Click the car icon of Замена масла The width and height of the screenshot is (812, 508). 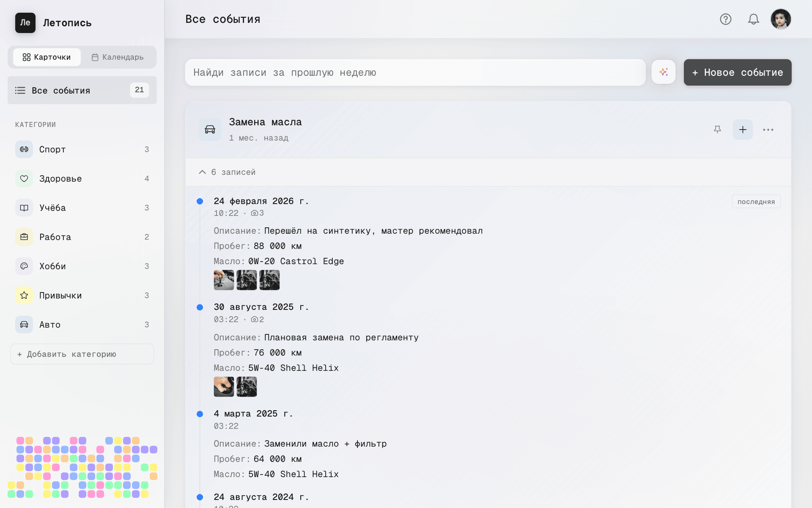coord(210,130)
